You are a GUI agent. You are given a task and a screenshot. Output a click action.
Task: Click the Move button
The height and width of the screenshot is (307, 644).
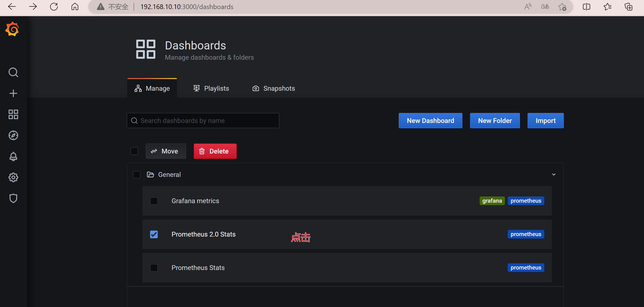[x=166, y=151]
